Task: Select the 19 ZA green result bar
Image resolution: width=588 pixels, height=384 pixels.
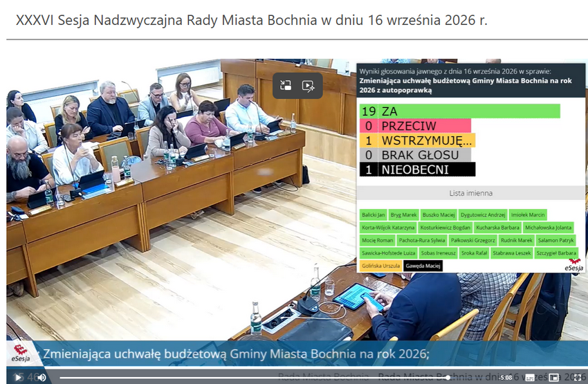Action: (x=460, y=111)
